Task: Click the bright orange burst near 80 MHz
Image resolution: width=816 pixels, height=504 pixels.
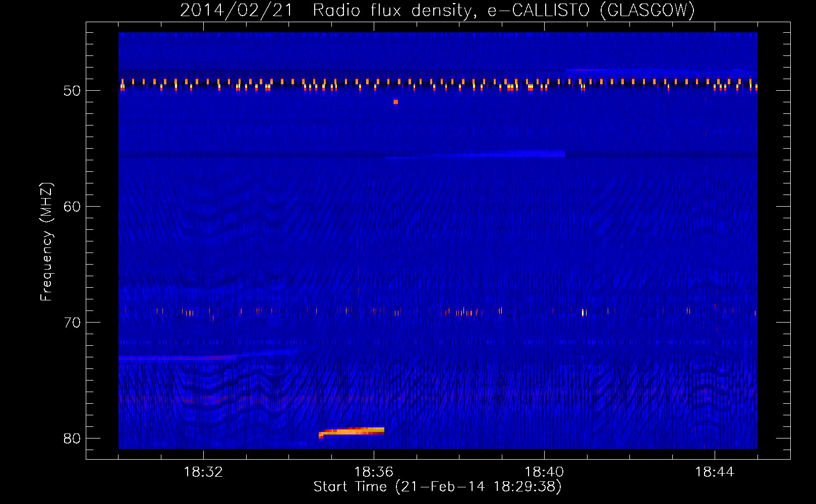Action: click(352, 432)
